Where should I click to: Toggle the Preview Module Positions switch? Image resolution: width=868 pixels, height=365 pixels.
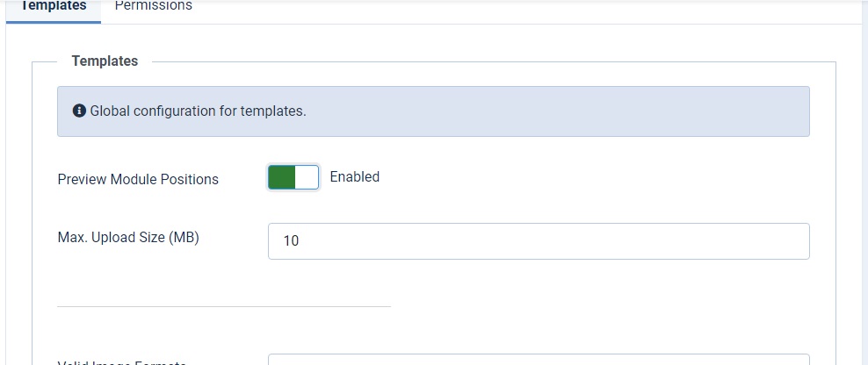pos(293,177)
